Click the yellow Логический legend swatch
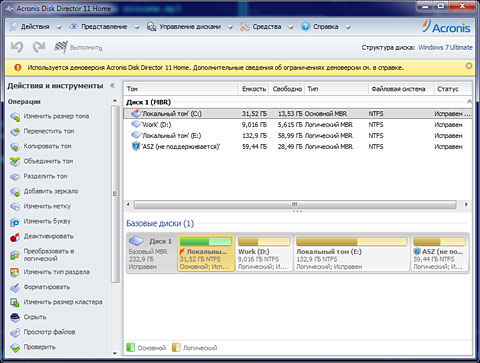Screen dimensions: 480x363 [176, 347]
